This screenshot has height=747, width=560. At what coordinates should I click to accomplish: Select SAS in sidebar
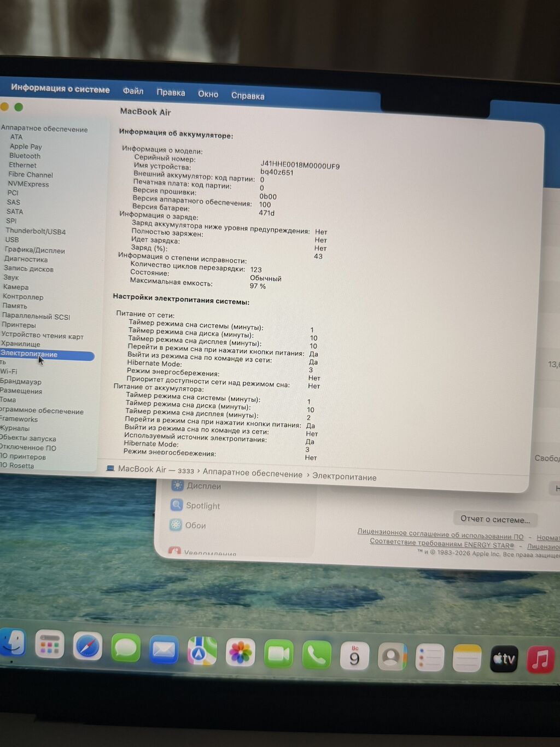pos(14,202)
